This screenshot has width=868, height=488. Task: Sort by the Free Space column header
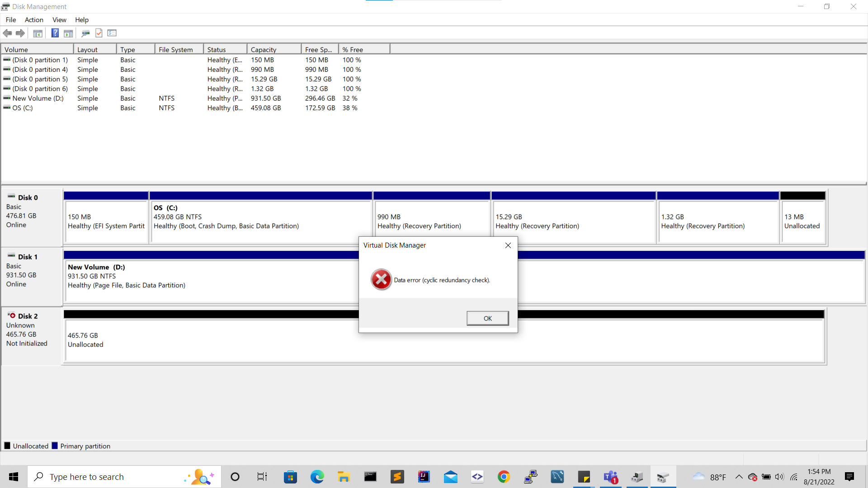pos(320,50)
